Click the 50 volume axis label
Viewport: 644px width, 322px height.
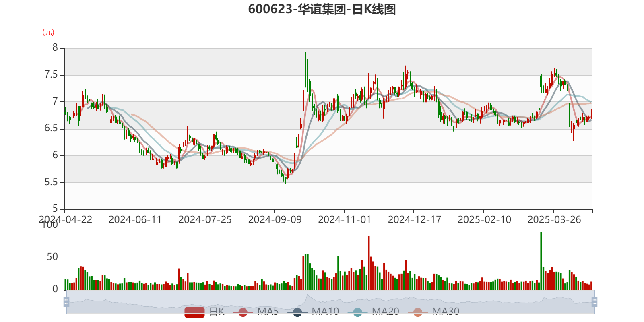tap(52, 257)
